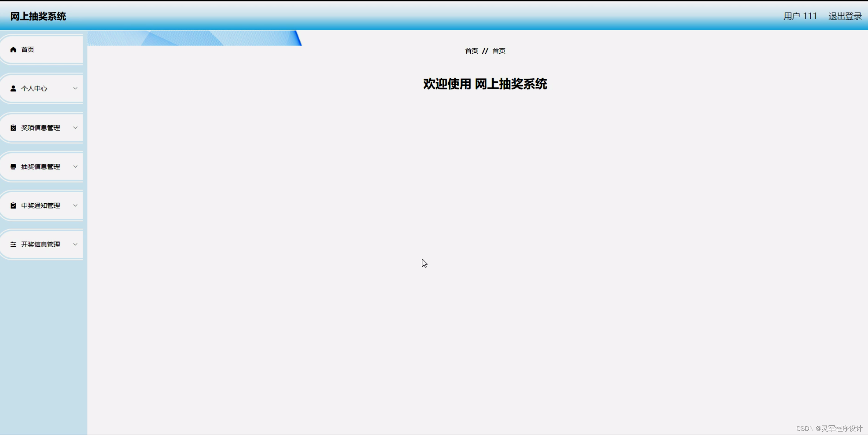868x435 pixels.
Task: Select the 奖项信息管理 menu label
Action: pos(40,128)
